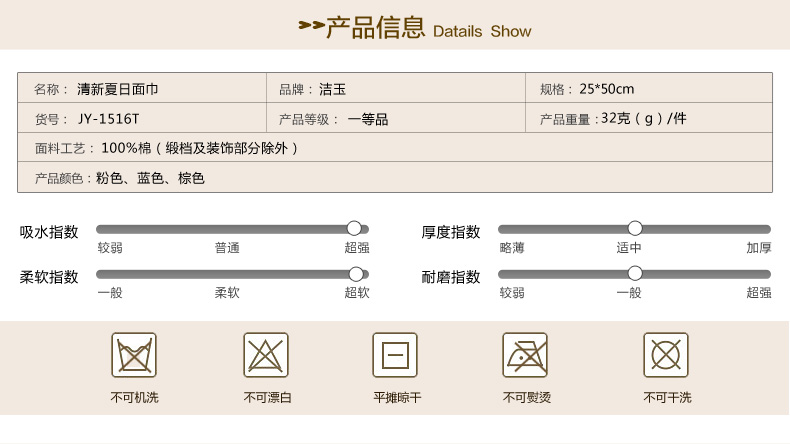Click the do not bleach triangle icon
Viewport: 790px width, 444px height.
click(x=266, y=355)
